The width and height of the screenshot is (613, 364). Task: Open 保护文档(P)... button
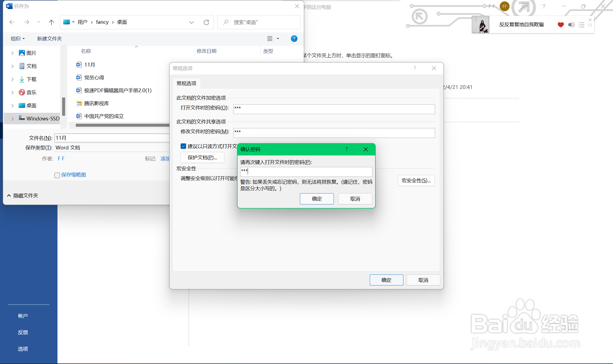point(202,157)
